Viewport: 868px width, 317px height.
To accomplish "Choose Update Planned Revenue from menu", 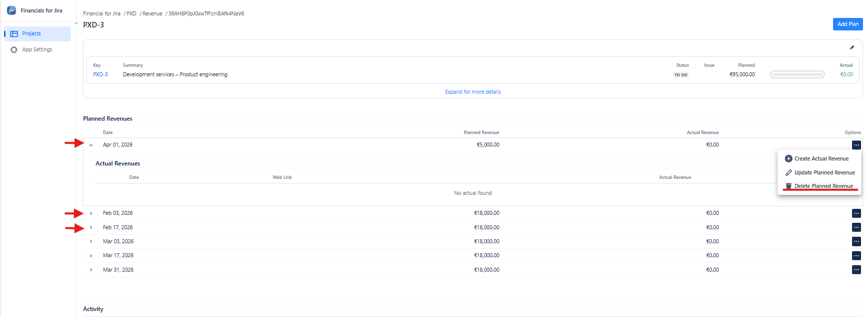I will pos(819,172).
